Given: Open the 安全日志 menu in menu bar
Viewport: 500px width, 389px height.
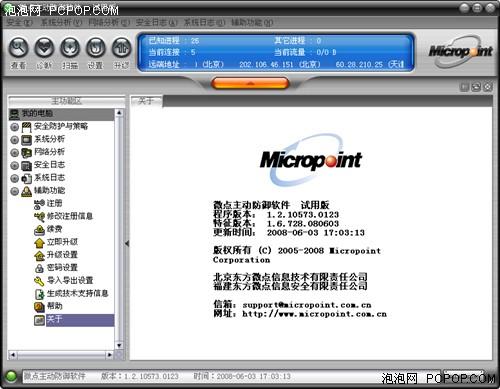Looking at the screenshot, I should [x=157, y=22].
